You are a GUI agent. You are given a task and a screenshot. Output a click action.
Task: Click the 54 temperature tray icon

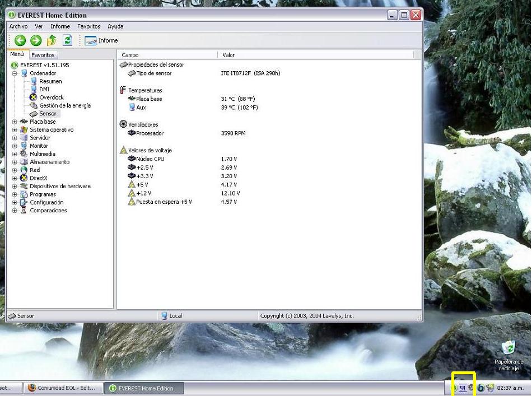[x=463, y=388]
